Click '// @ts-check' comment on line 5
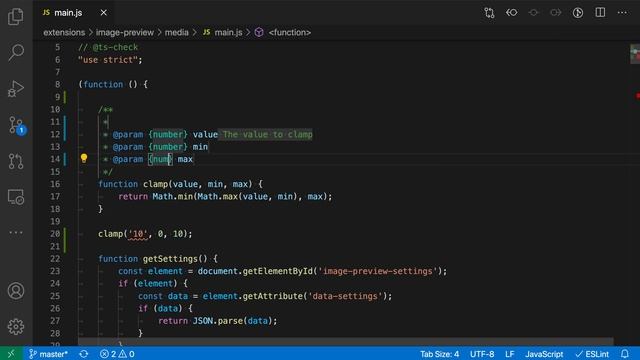This screenshot has height=360, width=640. 108,47
